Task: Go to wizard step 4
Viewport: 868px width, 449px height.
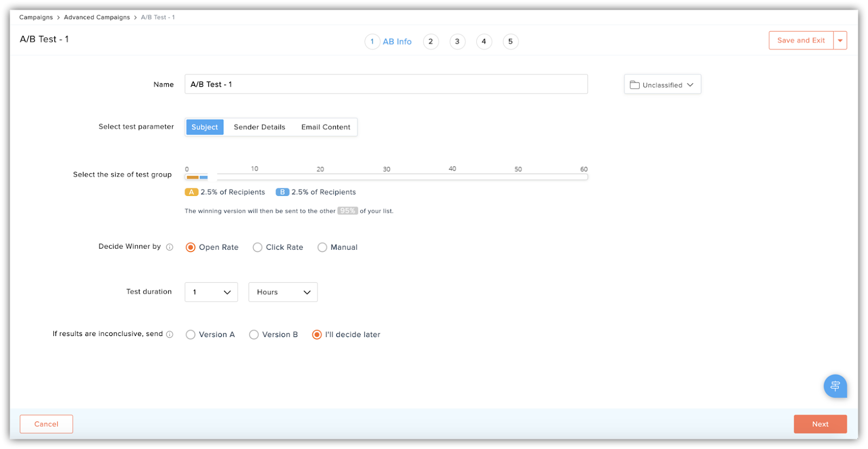Action: pos(484,41)
